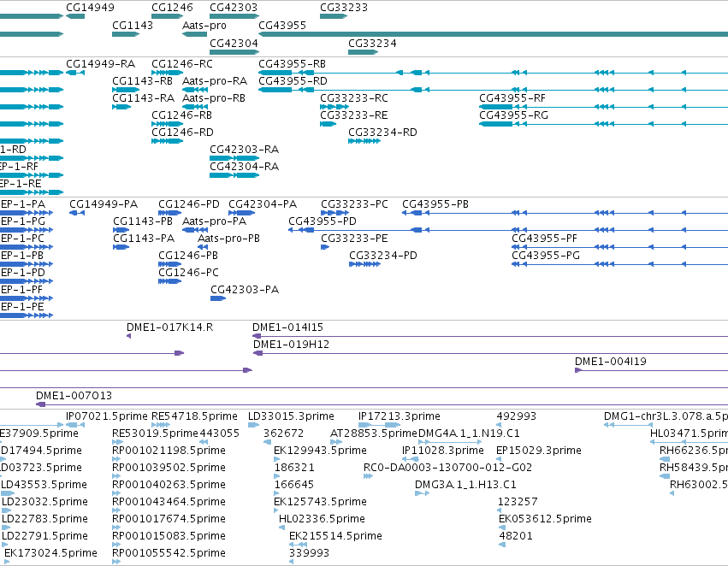
Task: Open transcript CG43955-RF label
Action: [x=512, y=97]
